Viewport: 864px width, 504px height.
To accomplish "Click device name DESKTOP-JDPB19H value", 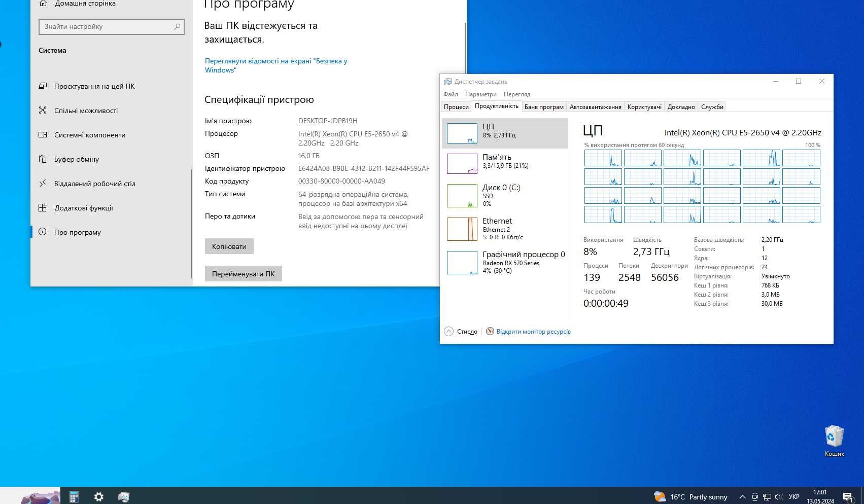I will pos(328,121).
